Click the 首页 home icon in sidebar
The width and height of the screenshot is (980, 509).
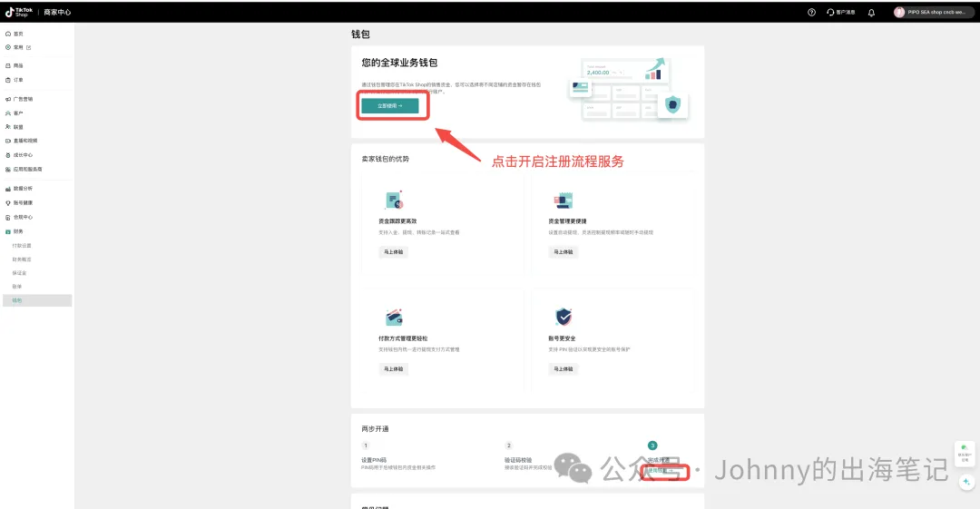[x=8, y=34]
